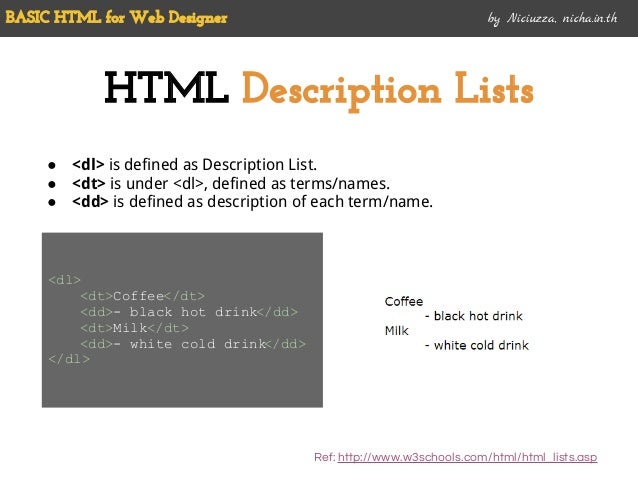Viewport: 638px width, 479px height.
Task: Click the rendered 'Milk' term in output
Action: [x=396, y=331]
